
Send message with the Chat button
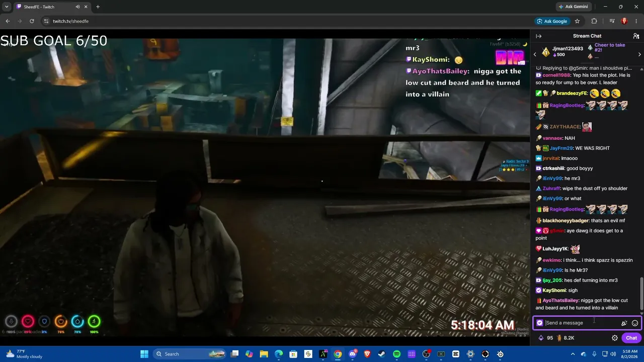[631, 338]
